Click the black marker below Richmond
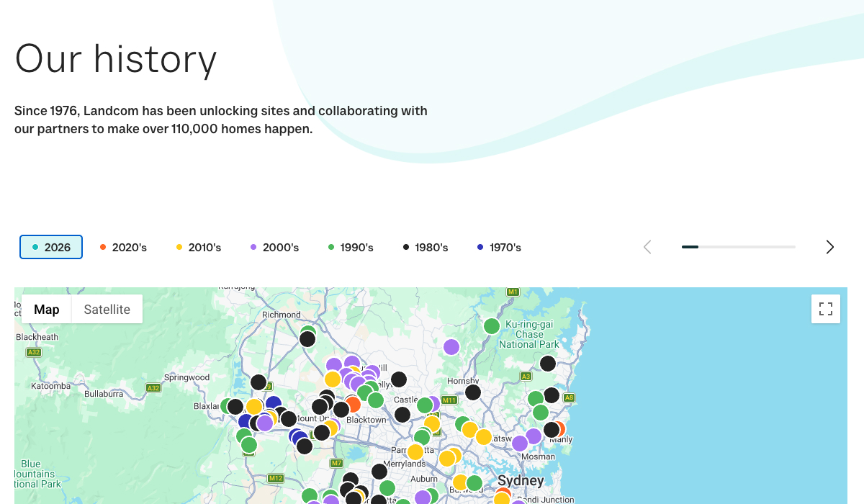864x504 pixels. (x=307, y=339)
